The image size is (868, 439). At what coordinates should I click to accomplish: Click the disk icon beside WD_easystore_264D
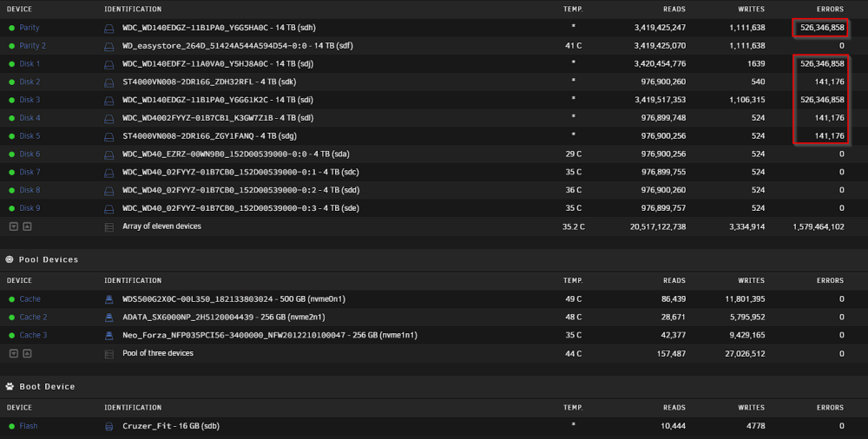click(x=109, y=47)
